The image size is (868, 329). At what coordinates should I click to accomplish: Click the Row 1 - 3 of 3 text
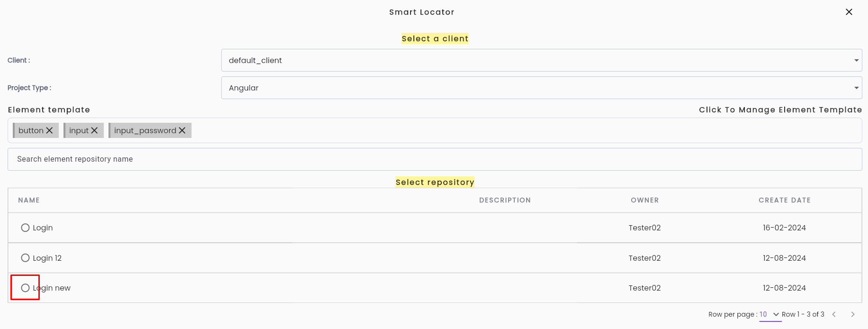803,314
